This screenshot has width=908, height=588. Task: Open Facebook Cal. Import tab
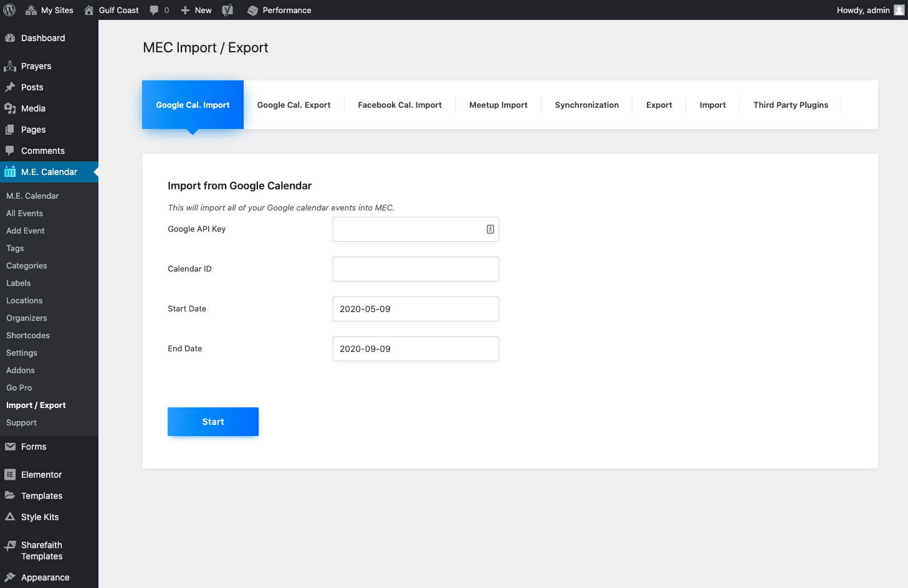click(399, 105)
